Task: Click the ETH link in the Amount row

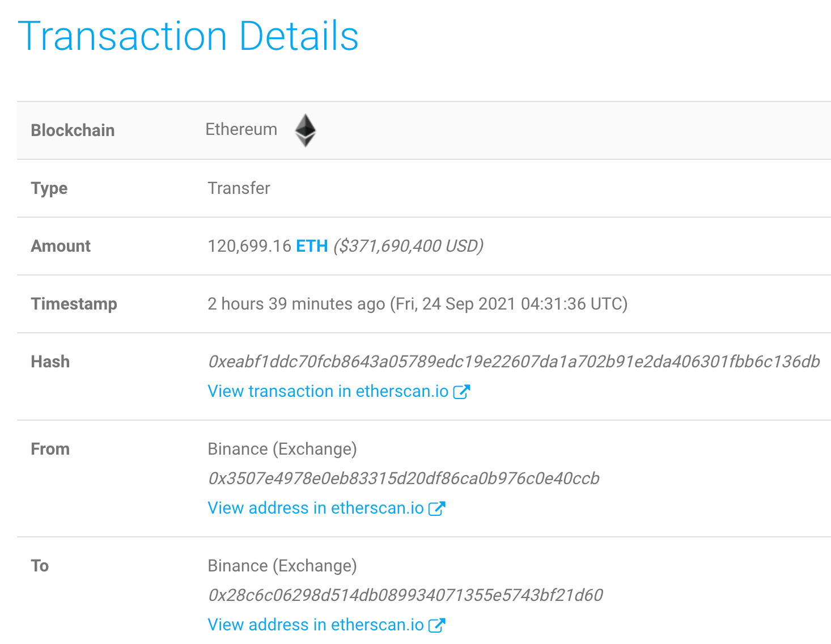Action: click(x=311, y=246)
